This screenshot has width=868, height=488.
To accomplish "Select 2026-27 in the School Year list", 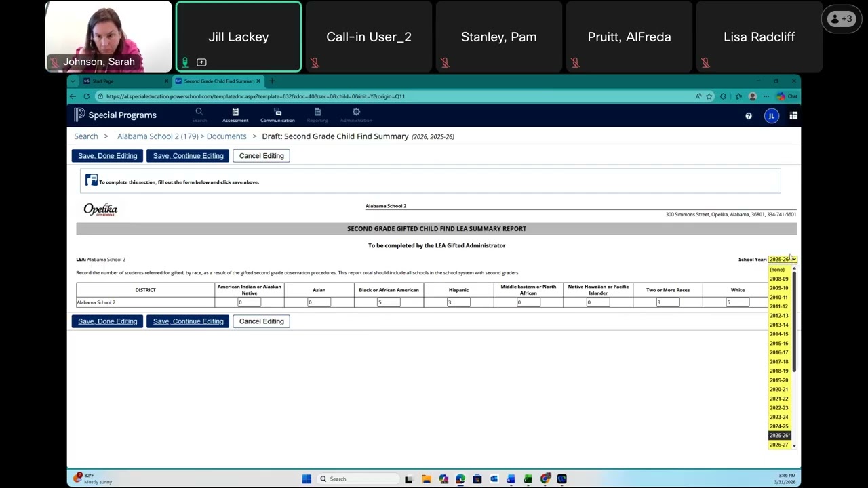I will 780,445.
